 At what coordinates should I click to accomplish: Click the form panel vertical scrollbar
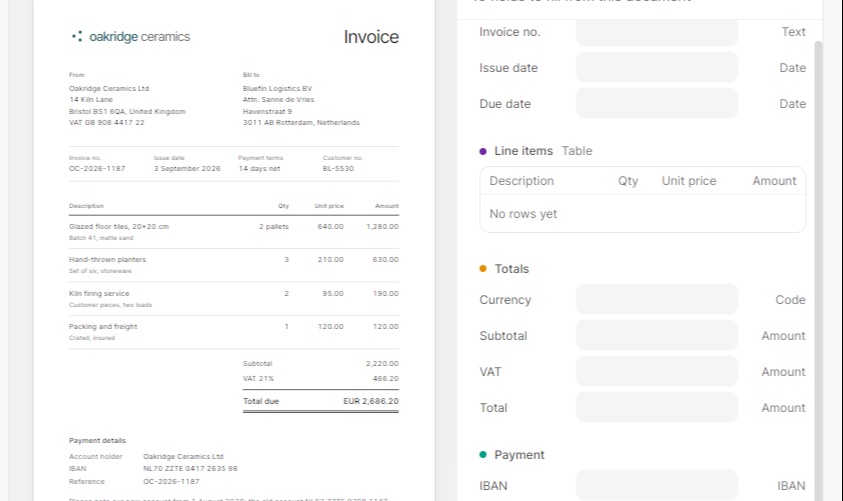coord(818,269)
